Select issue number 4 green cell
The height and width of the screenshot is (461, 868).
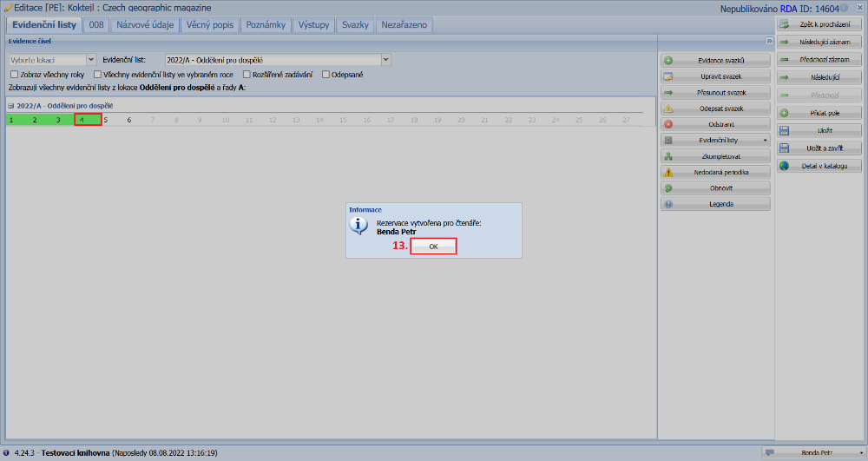pos(87,120)
